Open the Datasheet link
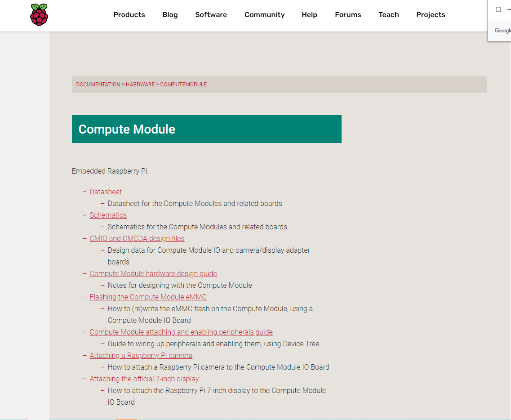Viewport: 511px width, 420px height. pos(106,192)
